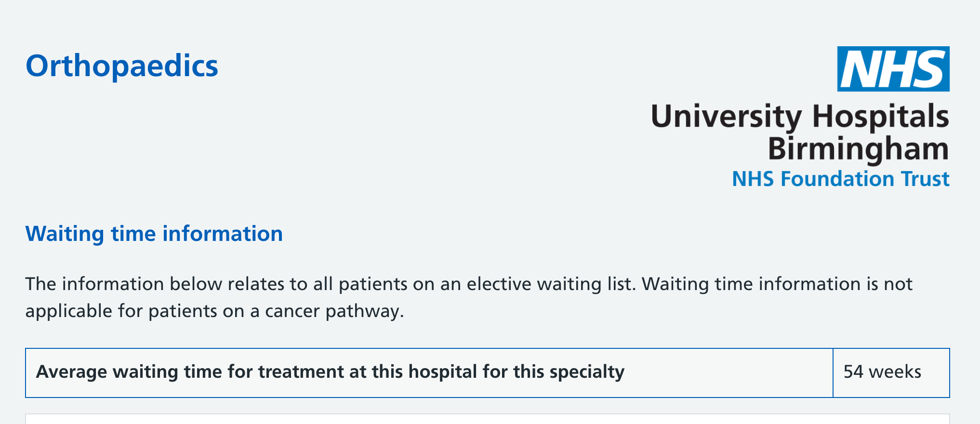
Task: Click the words "elective waiting list"
Action: 549,284
